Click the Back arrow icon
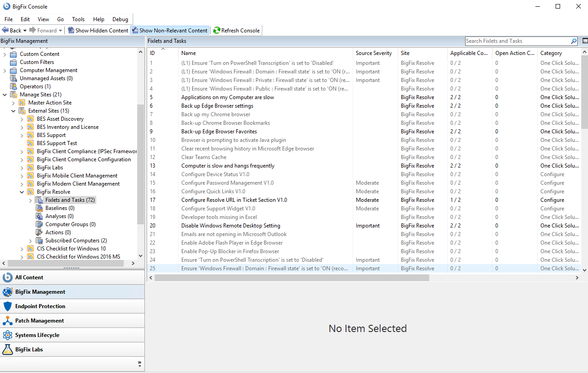Viewport: 588px width, 373px height. (x=5, y=30)
